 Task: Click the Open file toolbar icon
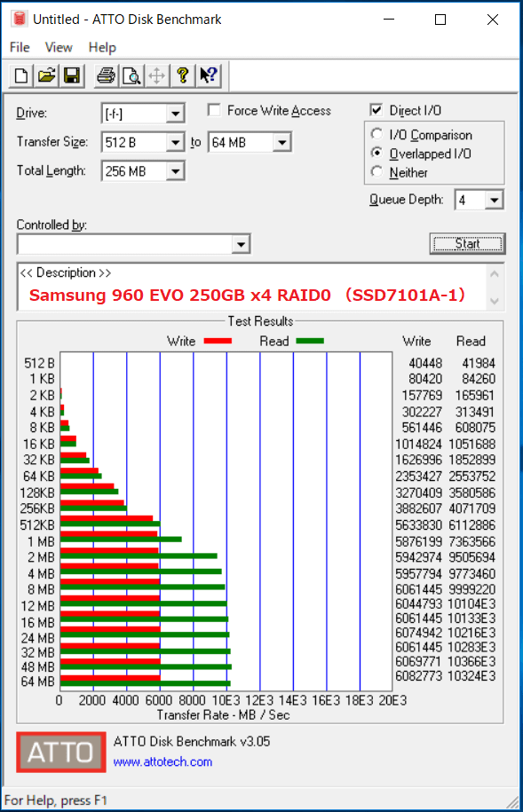47,75
